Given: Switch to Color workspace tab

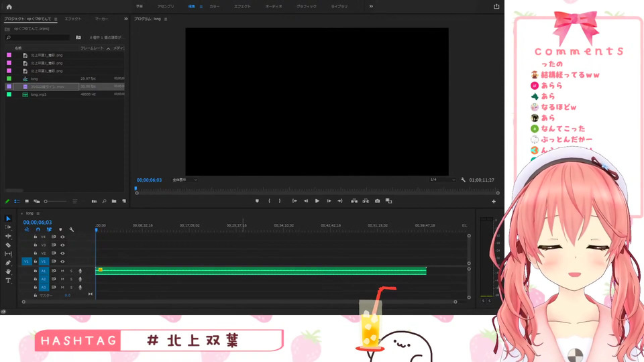Looking at the screenshot, I should click(x=215, y=7).
